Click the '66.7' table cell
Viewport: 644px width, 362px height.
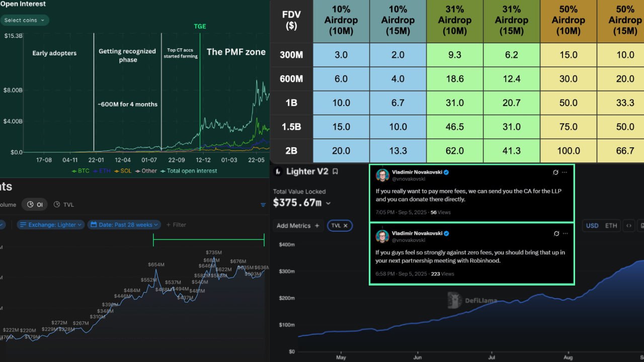tap(622, 151)
